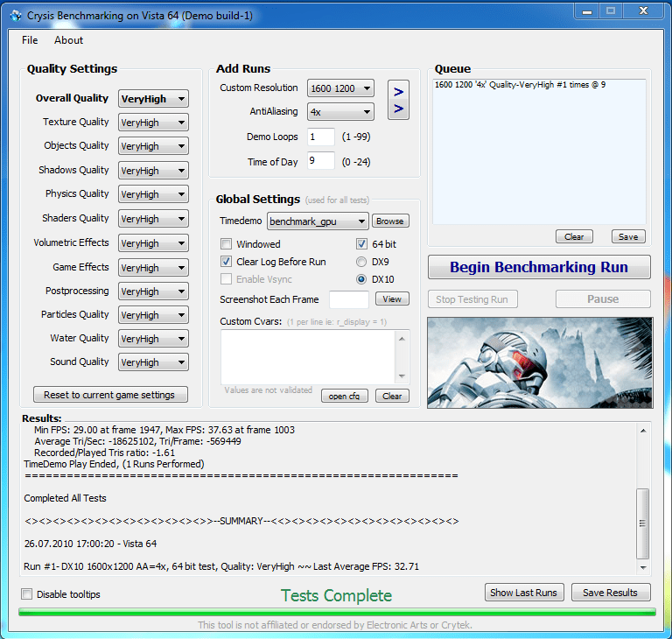The width and height of the screenshot is (672, 639).
Task: Save the Queue
Action: coord(628,236)
